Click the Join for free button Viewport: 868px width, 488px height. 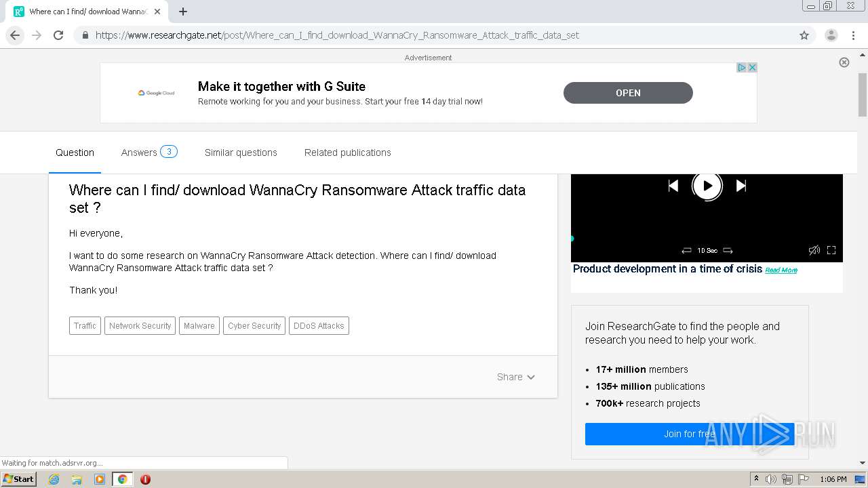689,434
